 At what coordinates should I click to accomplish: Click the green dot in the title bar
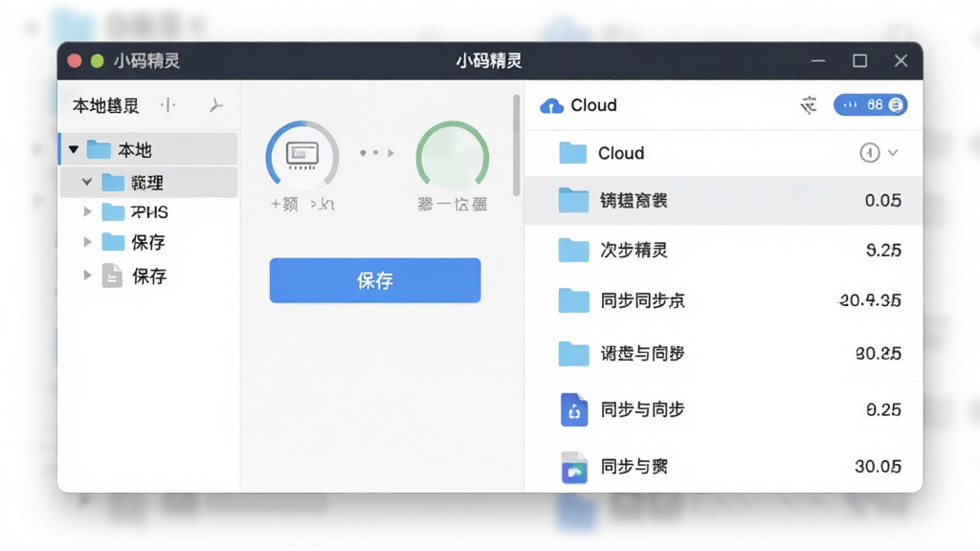tap(97, 60)
